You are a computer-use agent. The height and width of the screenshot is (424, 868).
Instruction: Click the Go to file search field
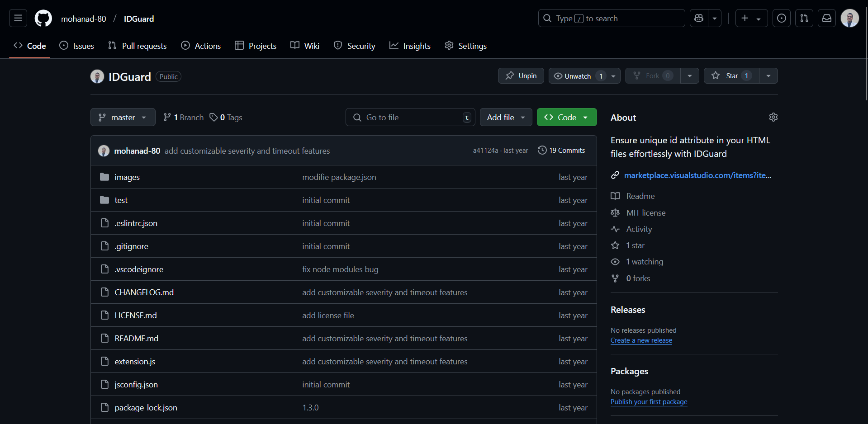(410, 117)
